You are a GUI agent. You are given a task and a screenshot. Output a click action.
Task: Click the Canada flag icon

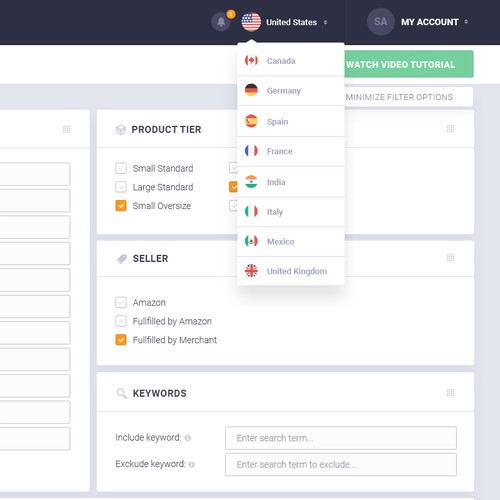pos(251,60)
